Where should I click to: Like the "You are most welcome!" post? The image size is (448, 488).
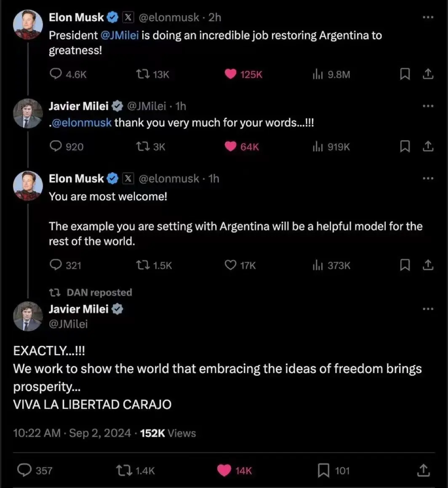click(x=230, y=265)
